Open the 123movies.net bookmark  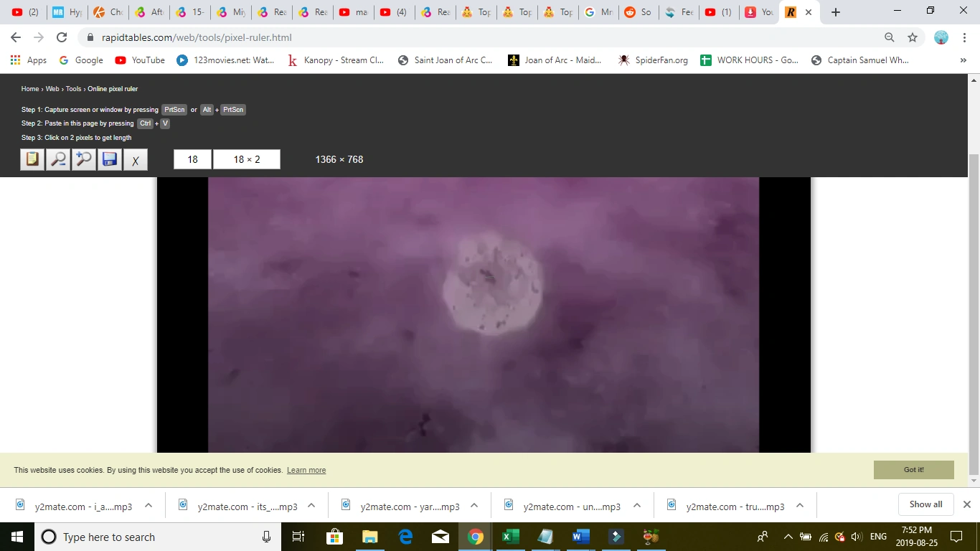click(x=226, y=60)
